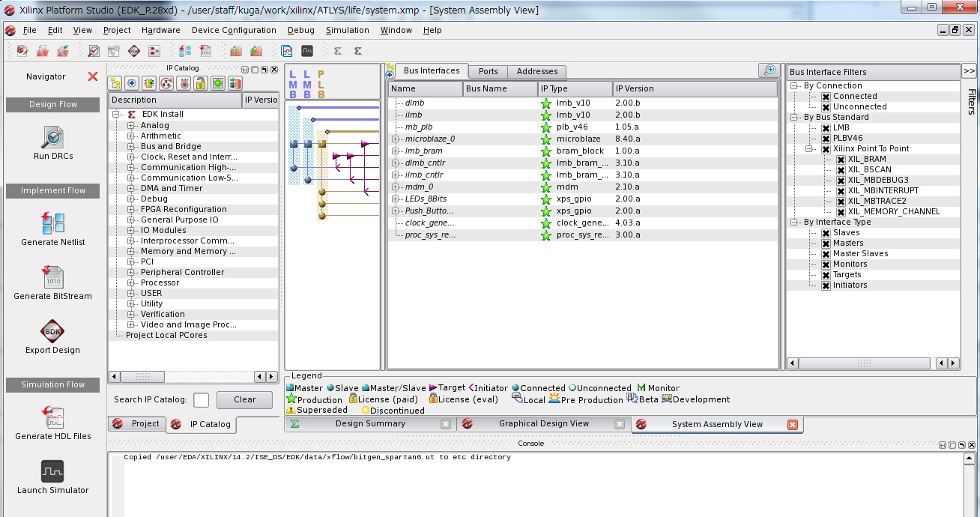
Task: Select the clock_gene... instance name cell
Action: coord(430,223)
